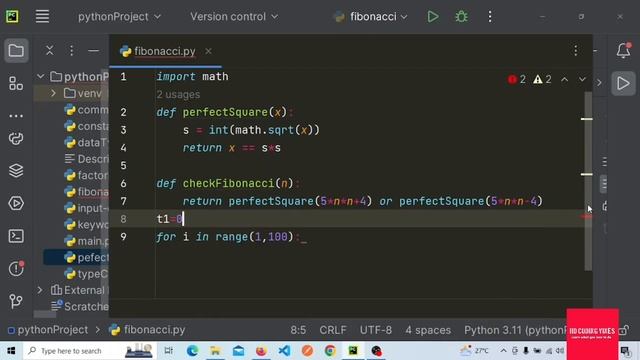Click the project panel horizontal scrollbar
This screenshot has height=360, width=640.
[x=45, y=315]
